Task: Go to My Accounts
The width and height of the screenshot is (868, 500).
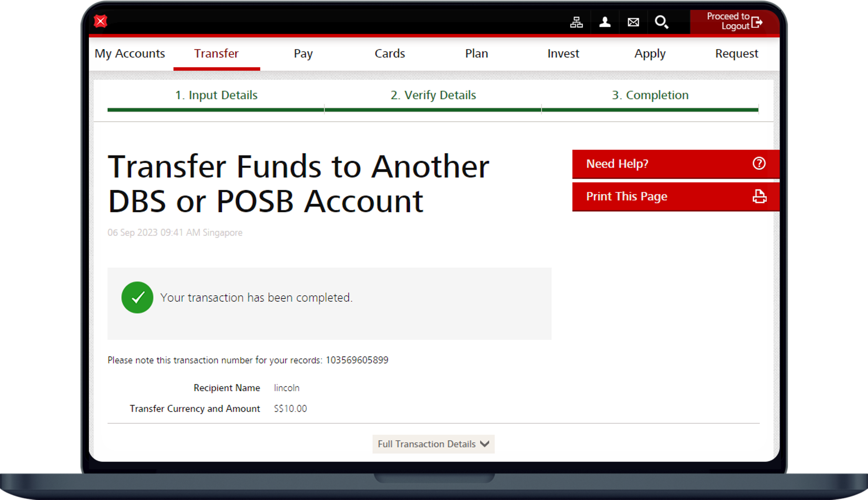Action: tap(130, 54)
